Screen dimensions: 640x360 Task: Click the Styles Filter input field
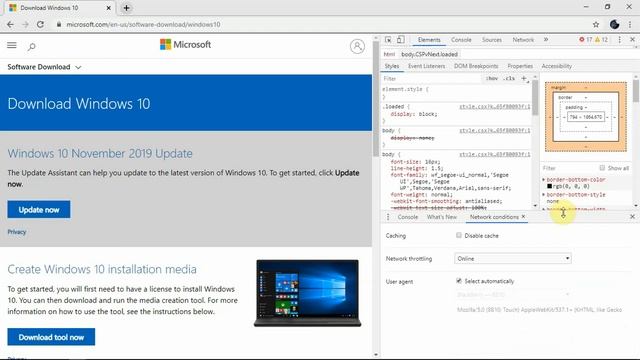(x=433, y=78)
